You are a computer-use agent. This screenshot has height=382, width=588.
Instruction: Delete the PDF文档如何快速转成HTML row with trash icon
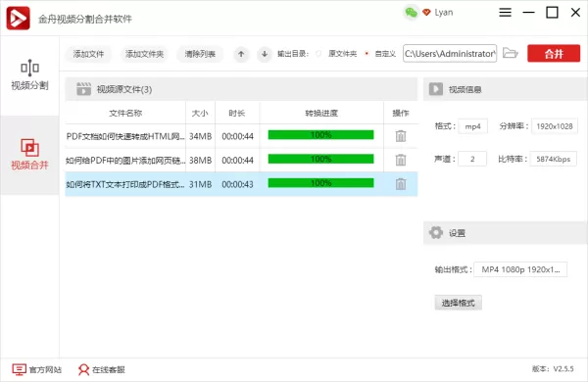point(401,136)
